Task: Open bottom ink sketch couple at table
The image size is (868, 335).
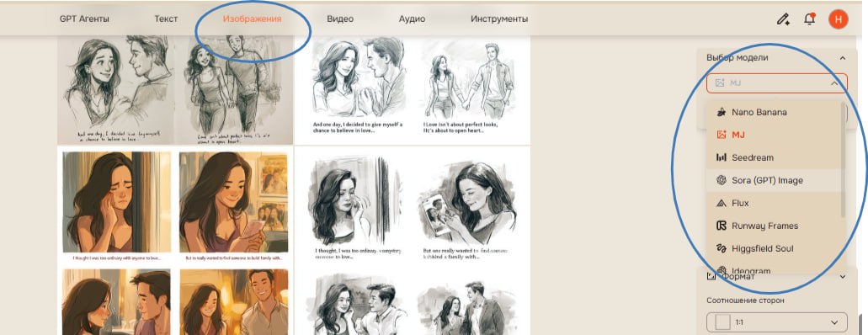Action: click(356, 304)
